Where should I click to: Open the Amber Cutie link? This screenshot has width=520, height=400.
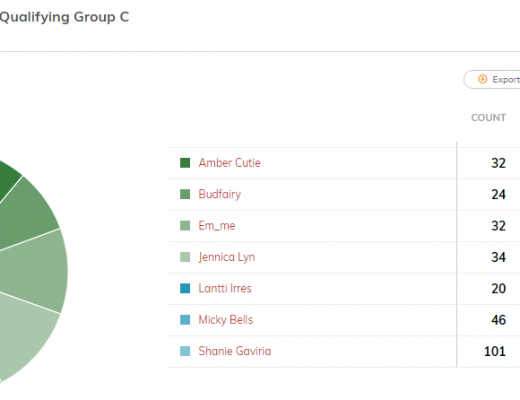(229, 163)
